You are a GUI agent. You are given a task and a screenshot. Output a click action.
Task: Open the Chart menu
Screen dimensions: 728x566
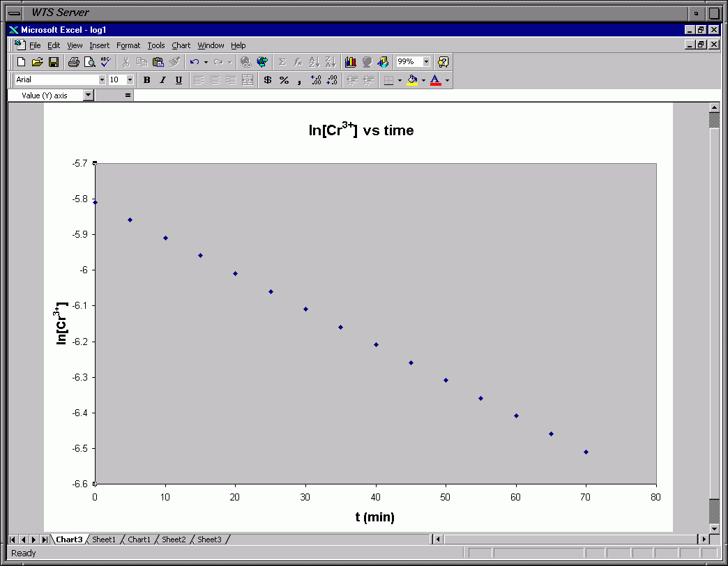(x=181, y=45)
